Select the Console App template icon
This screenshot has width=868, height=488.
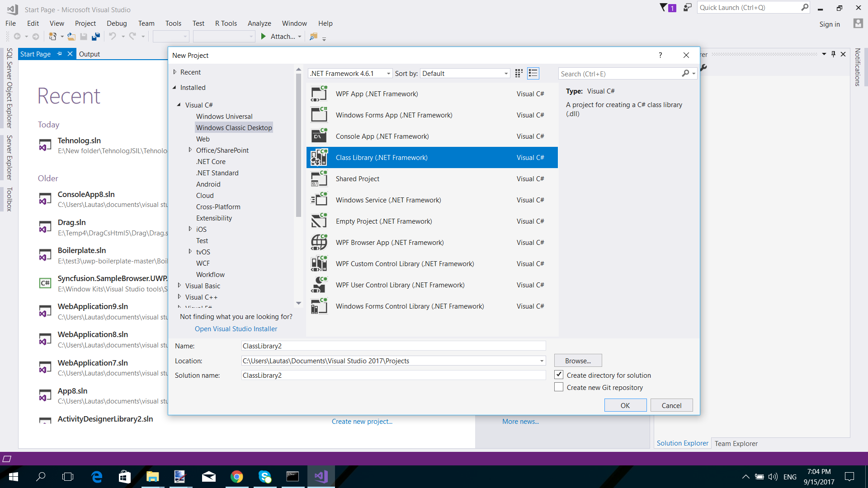pos(319,136)
